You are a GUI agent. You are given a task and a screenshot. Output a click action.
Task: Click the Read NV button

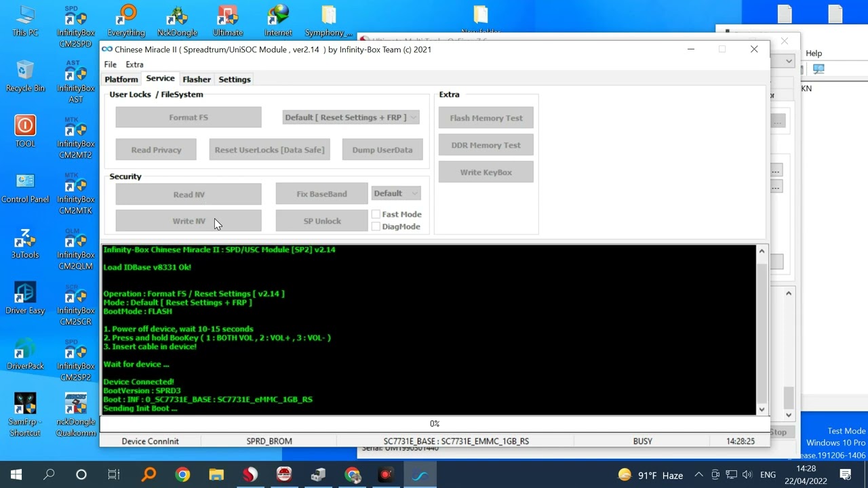tap(189, 195)
